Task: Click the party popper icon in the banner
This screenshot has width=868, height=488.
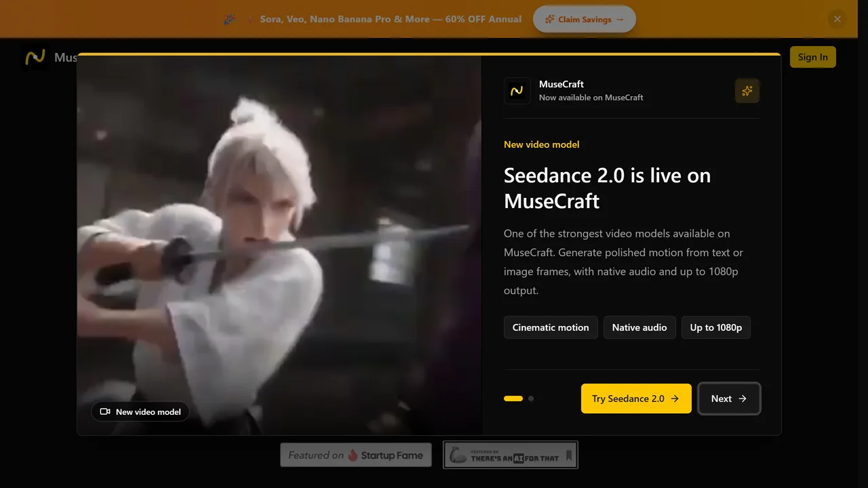Action: click(229, 20)
